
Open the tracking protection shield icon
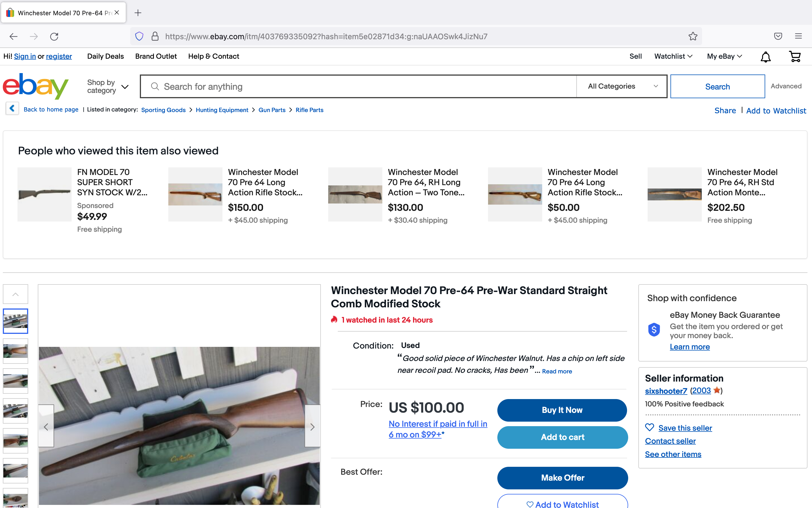click(139, 36)
